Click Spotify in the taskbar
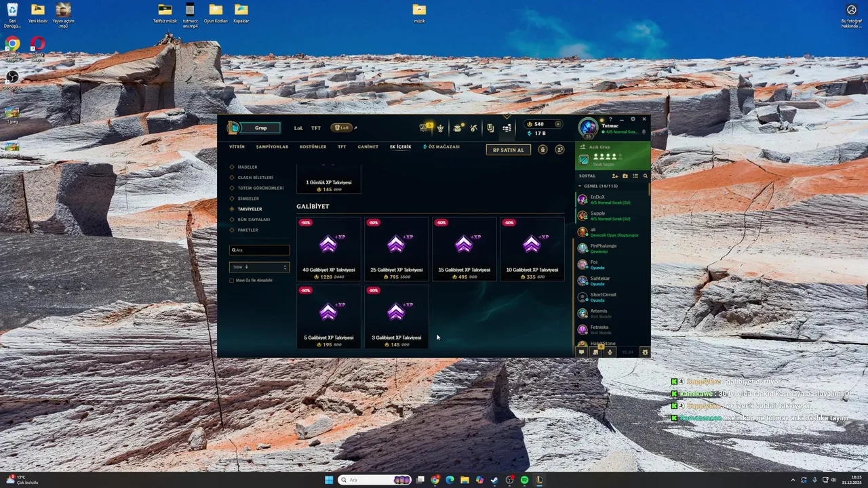This screenshot has height=488, width=868. click(524, 480)
